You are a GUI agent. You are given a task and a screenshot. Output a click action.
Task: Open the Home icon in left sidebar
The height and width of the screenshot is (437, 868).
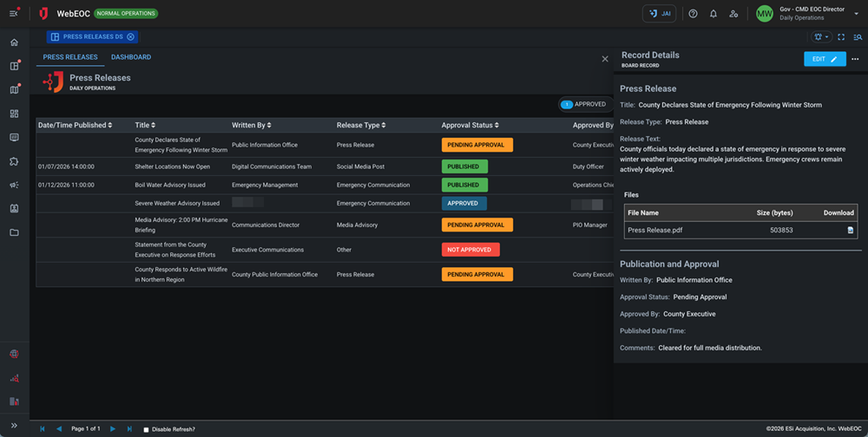tap(14, 42)
